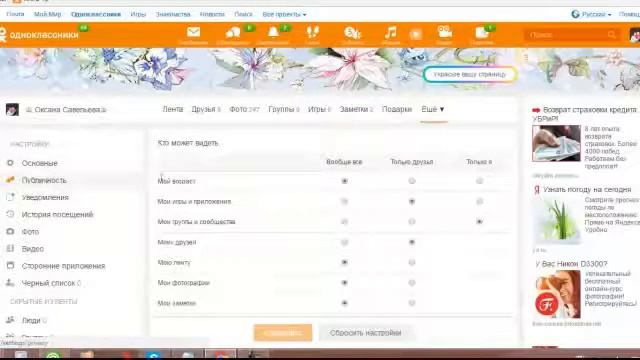Click Люди icon under hidden items
640x360 pixels.
(x=10, y=320)
